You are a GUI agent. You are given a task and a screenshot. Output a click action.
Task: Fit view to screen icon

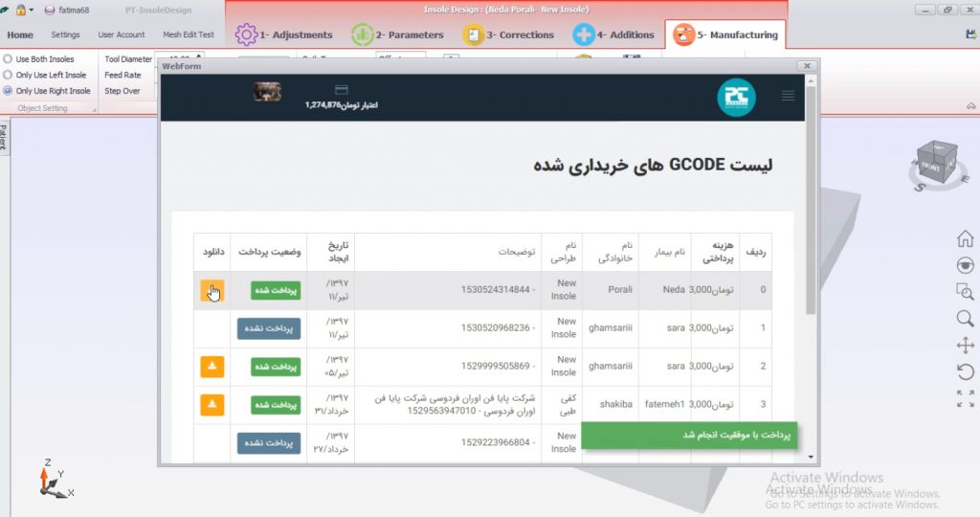(965, 398)
